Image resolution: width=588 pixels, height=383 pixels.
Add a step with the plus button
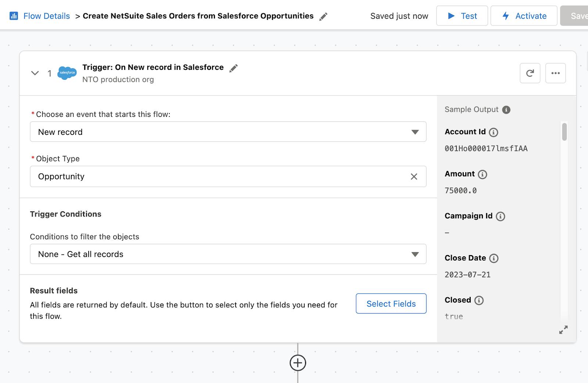298,363
